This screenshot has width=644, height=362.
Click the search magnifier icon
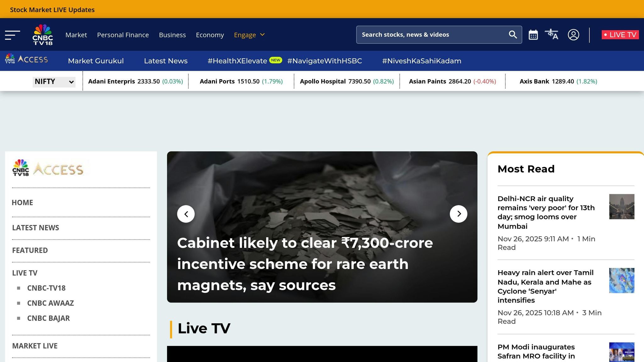[x=513, y=35]
